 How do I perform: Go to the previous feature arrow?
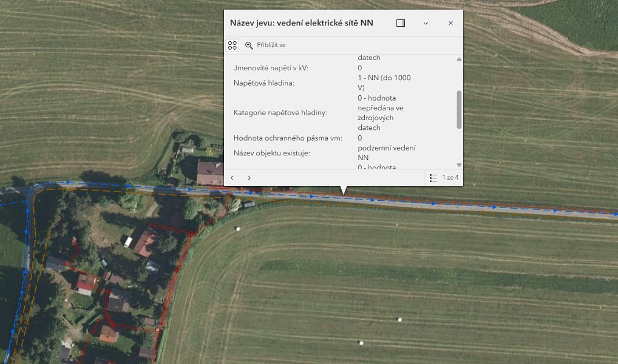pyautogui.click(x=233, y=178)
